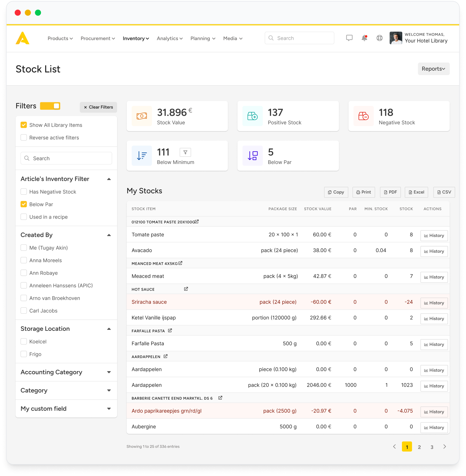Open the Inventory menu
This screenshot has height=476, width=466.
point(136,38)
